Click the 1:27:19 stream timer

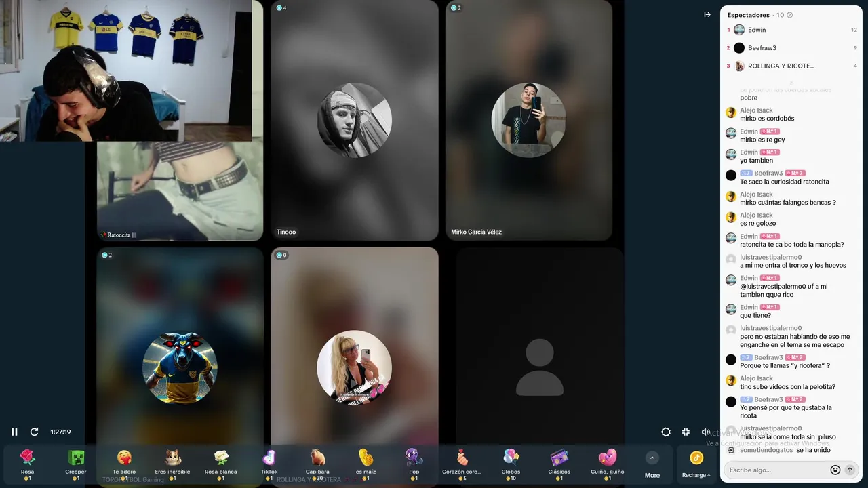point(60,432)
